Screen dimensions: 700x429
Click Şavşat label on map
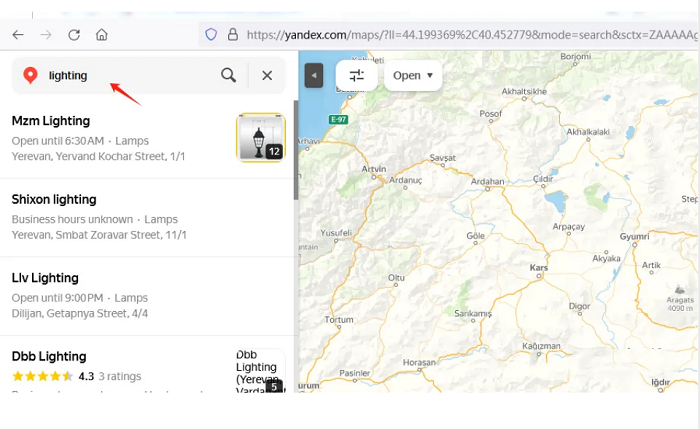pyautogui.click(x=442, y=158)
